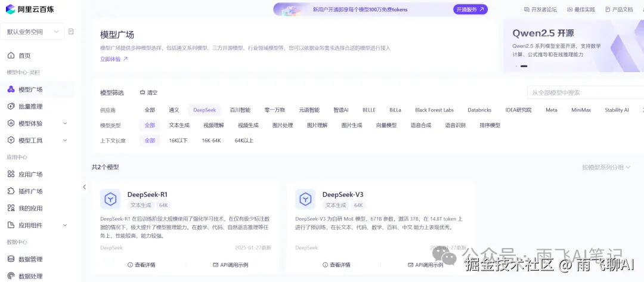This screenshot has width=644, height=282.
Task: Click the 模型体验 sidebar icon
Action: point(11,123)
